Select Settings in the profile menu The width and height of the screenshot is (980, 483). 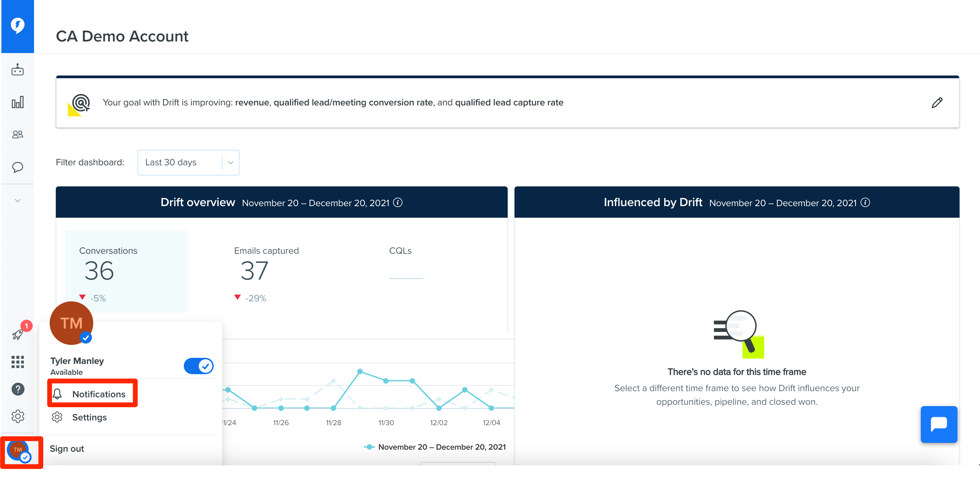(x=79, y=417)
